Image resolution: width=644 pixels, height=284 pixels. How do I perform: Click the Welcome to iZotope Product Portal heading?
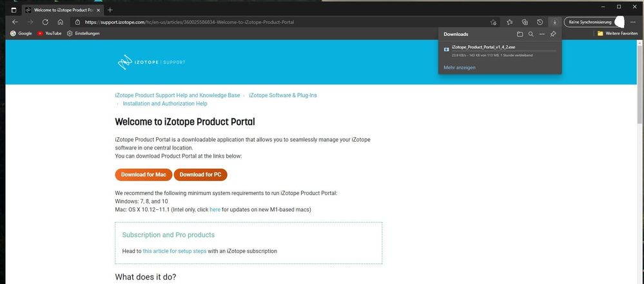point(185,122)
